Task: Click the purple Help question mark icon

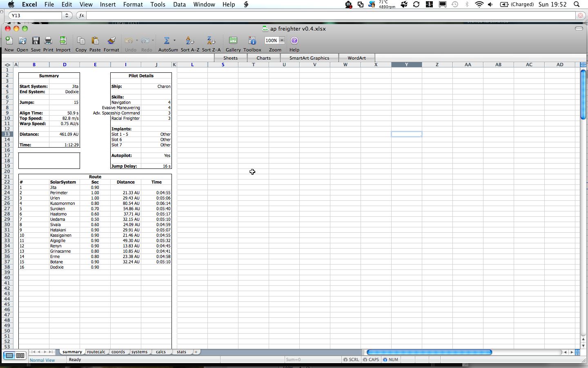Action: [294, 40]
